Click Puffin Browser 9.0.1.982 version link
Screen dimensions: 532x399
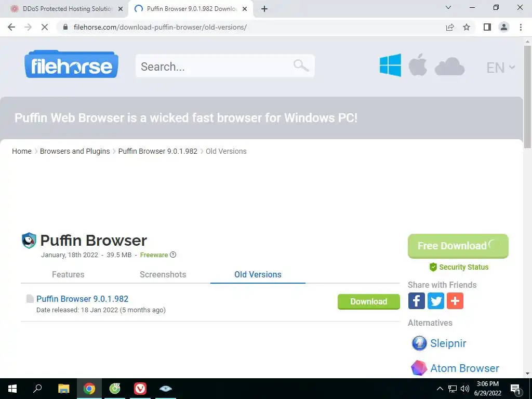click(x=83, y=299)
